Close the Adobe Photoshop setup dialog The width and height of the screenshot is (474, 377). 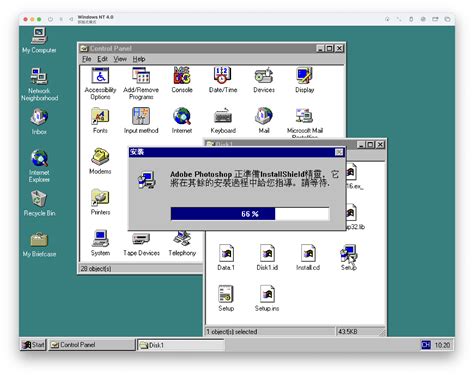(339, 152)
